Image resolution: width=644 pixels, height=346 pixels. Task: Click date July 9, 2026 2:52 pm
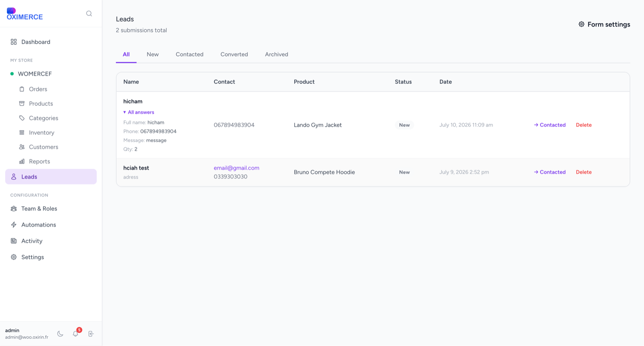point(464,172)
